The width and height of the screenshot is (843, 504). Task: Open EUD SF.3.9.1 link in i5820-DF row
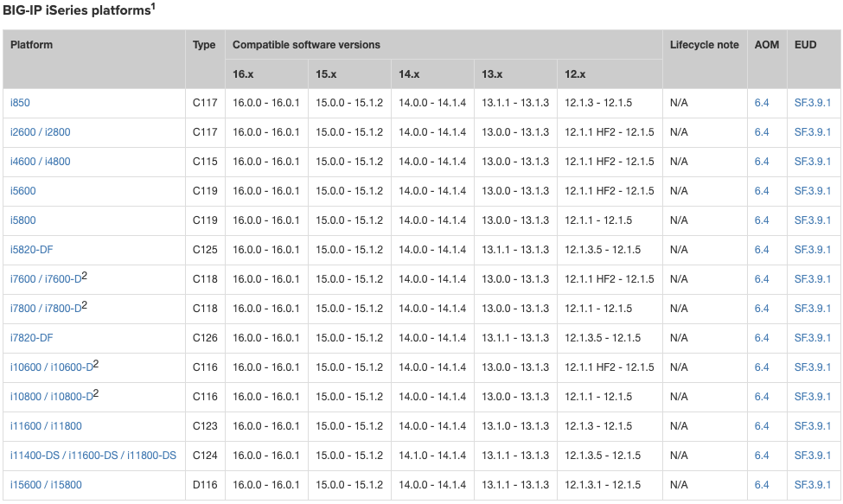pos(813,250)
